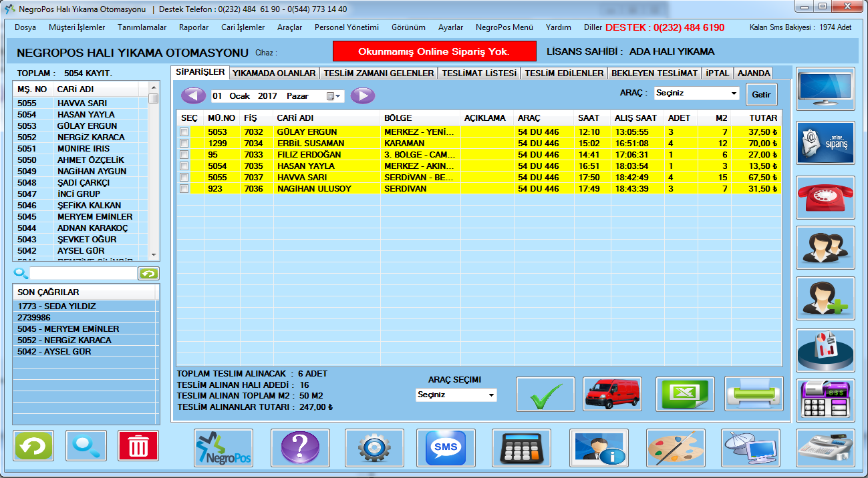This screenshot has height=478, width=868.
Task: Export list with the Excel icon
Action: (x=685, y=395)
